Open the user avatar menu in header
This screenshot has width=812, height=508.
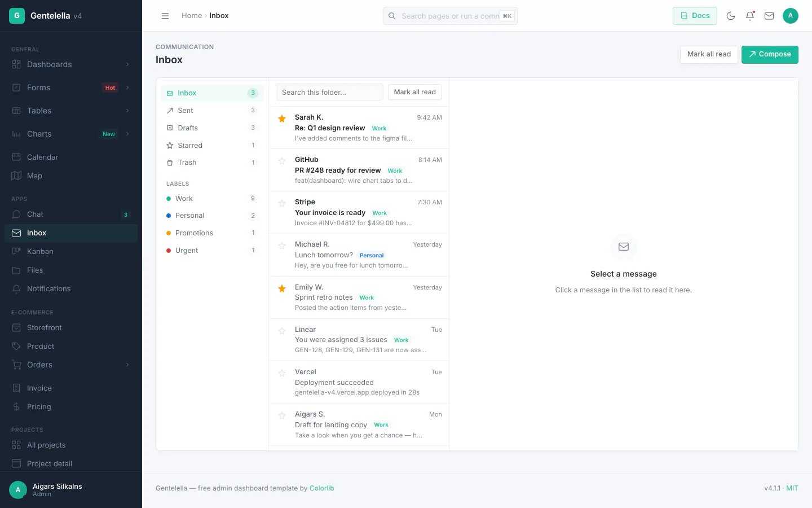point(791,16)
